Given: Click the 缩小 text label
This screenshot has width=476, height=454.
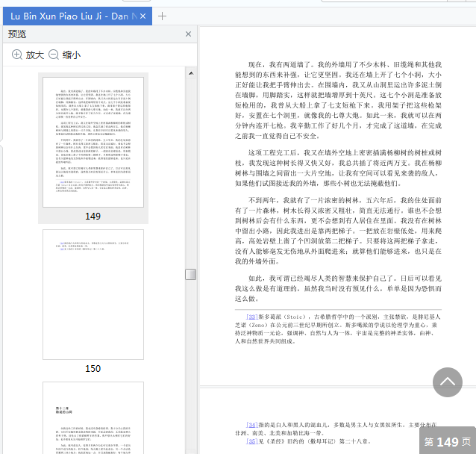Looking at the screenshot, I should pos(72,55).
